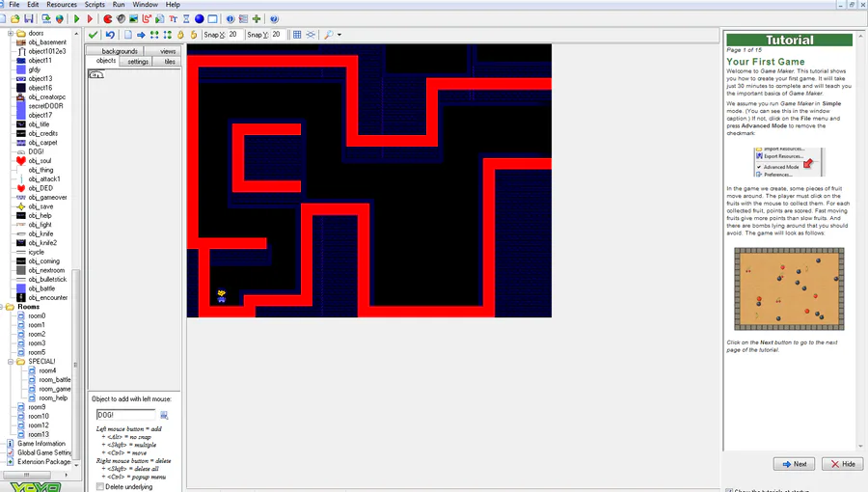The height and width of the screenshot is (492, 868).
Task: Create a script with the document icon
Action: pos(159,19)
